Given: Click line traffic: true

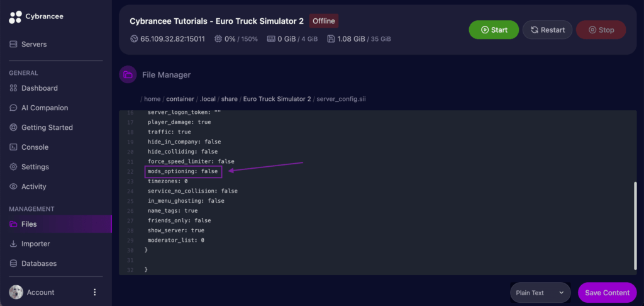Looking at the screenshot, I should coord(169,132).
